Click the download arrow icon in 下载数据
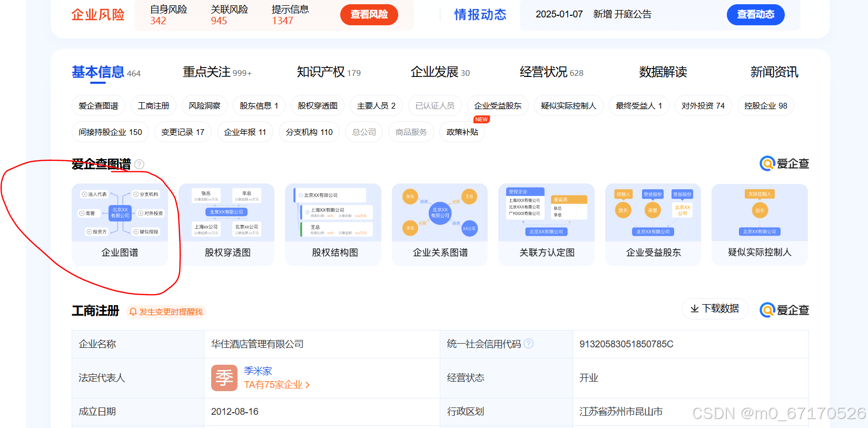868x428 pixels. tap(695, 309)
